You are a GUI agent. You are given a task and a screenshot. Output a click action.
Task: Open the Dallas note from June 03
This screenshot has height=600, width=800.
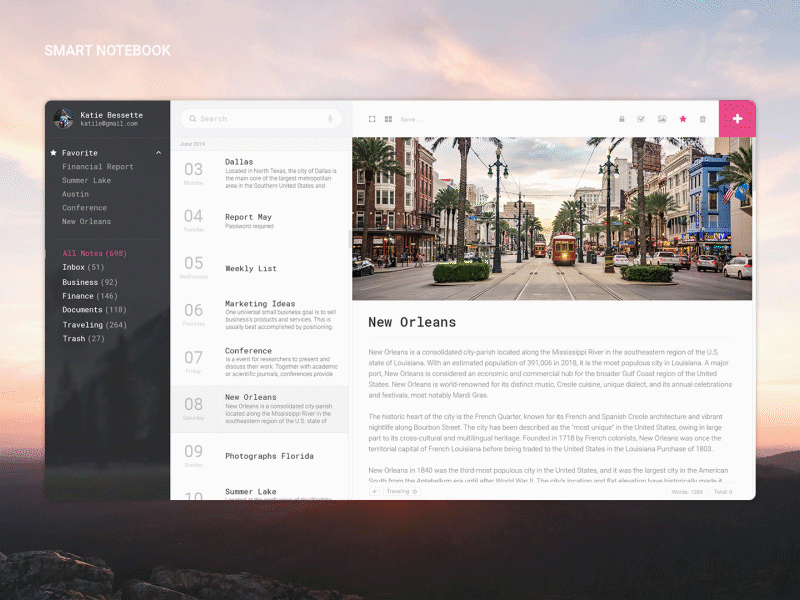tap(259, 173)
